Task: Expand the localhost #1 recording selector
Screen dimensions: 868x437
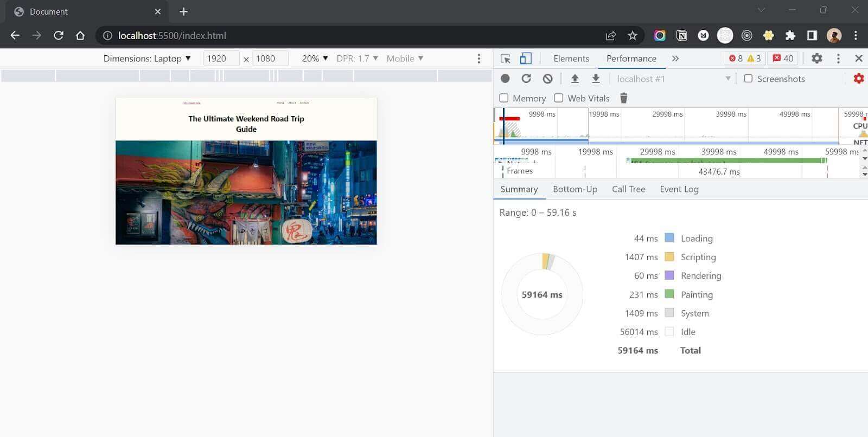Action: 673,79
